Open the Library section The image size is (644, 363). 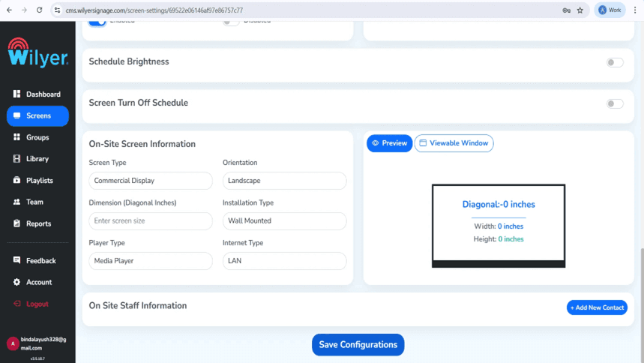click(37, 159)
